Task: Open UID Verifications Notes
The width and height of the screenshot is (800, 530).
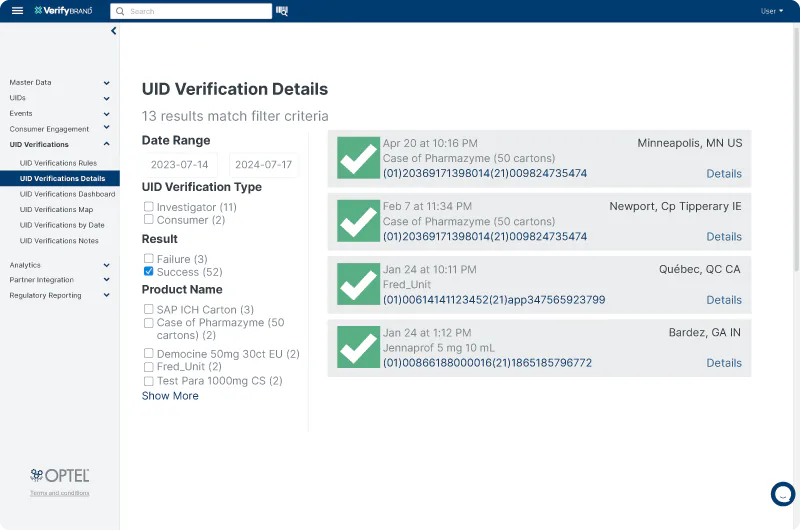Action: coord(59,240)
